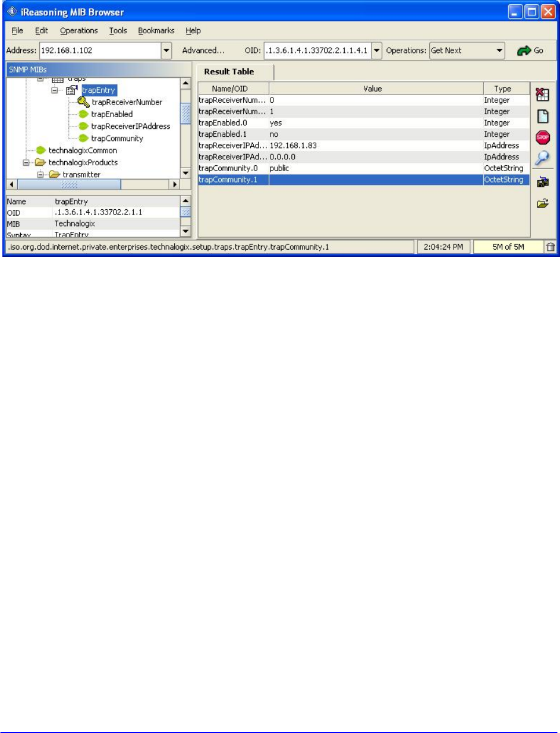Click the 5M of 5M memory indicator
Image resolution: width=560 pixels, height=733 pixels.
(x=507, y=247)
